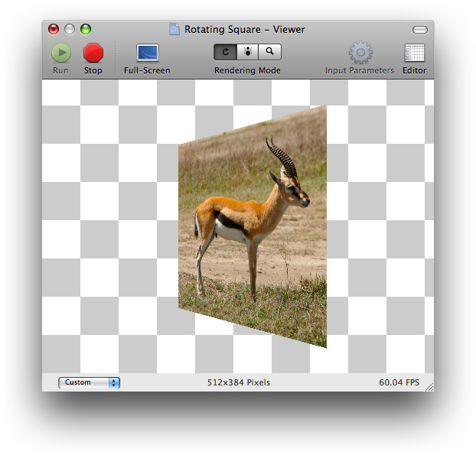The height and width of the screenshot is (455, 476).
Task: Click the 60.04 FPS indicator
Action: 399,382
